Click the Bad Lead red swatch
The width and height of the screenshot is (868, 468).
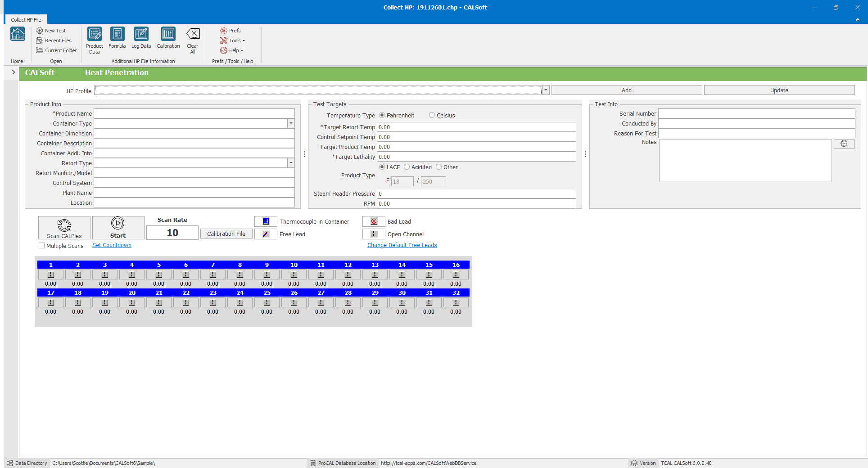pos(374,221)
